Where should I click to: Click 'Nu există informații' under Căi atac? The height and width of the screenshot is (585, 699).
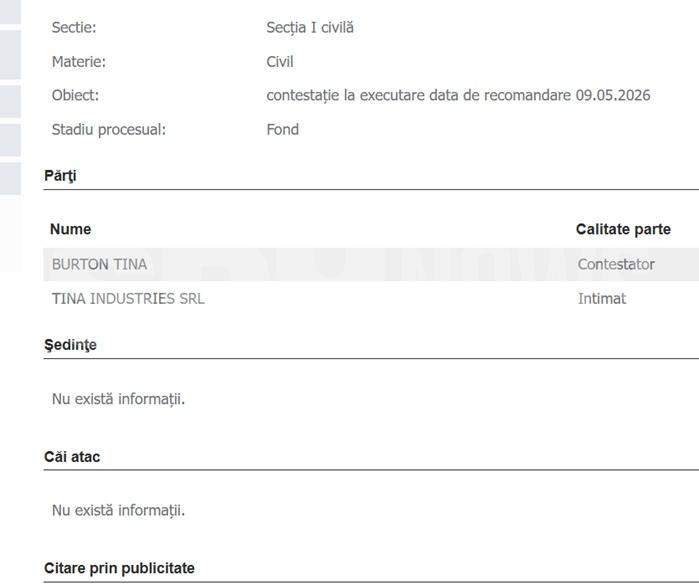(x=118, y=511)
